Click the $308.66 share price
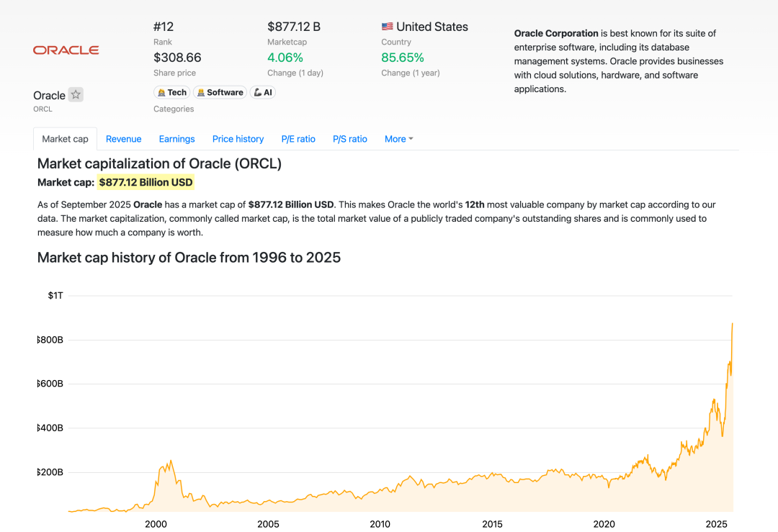778x532 pixels. click(177, 58)
